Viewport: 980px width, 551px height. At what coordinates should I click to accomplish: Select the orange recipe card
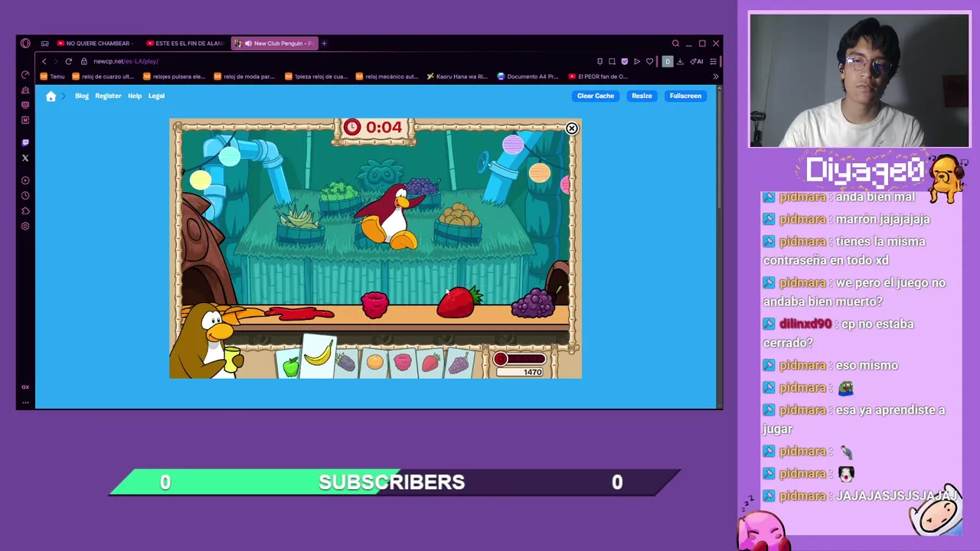coord(374,363)
